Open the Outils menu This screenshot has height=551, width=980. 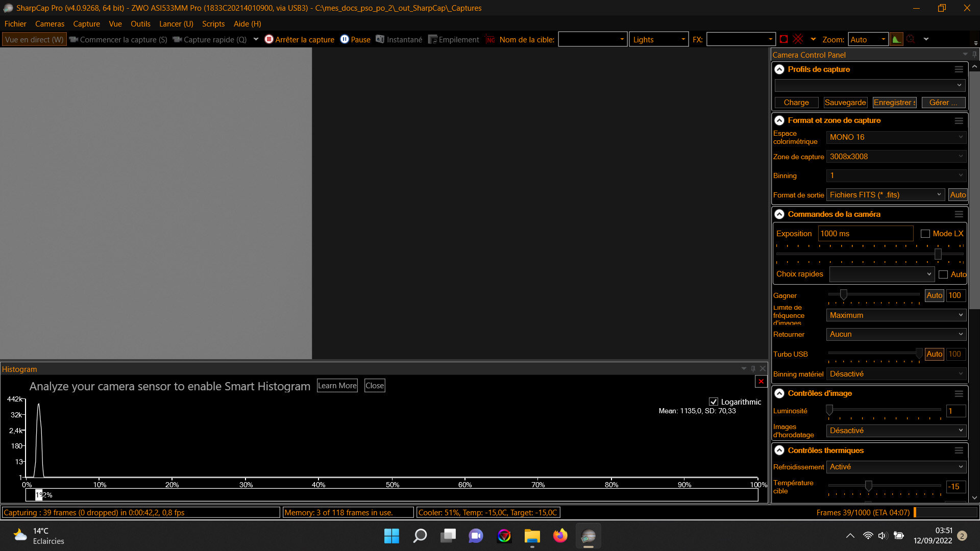click(x=140, y=24)
